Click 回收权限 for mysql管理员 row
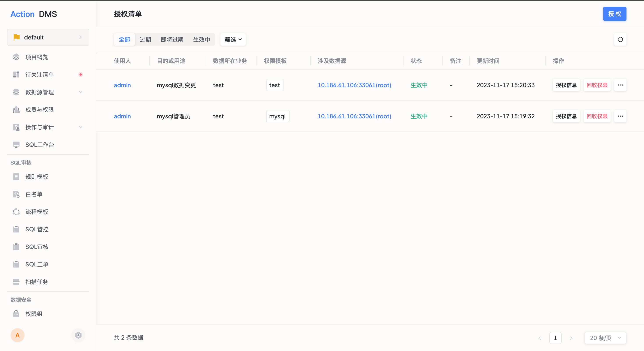644x351 pixels. point(597,116)
